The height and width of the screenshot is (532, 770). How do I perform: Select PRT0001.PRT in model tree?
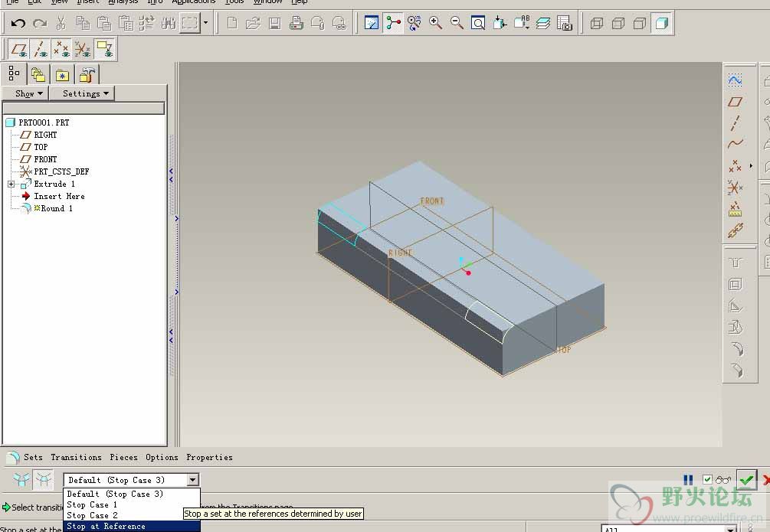[x=44, y=122]
